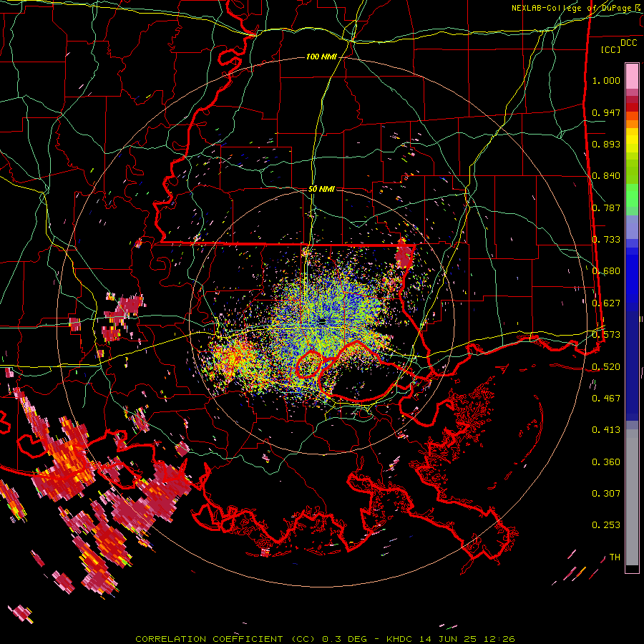Pick the periwinkle segment of the color bar
This screenshot has width=644, height=644.
(x=632, y=227)
